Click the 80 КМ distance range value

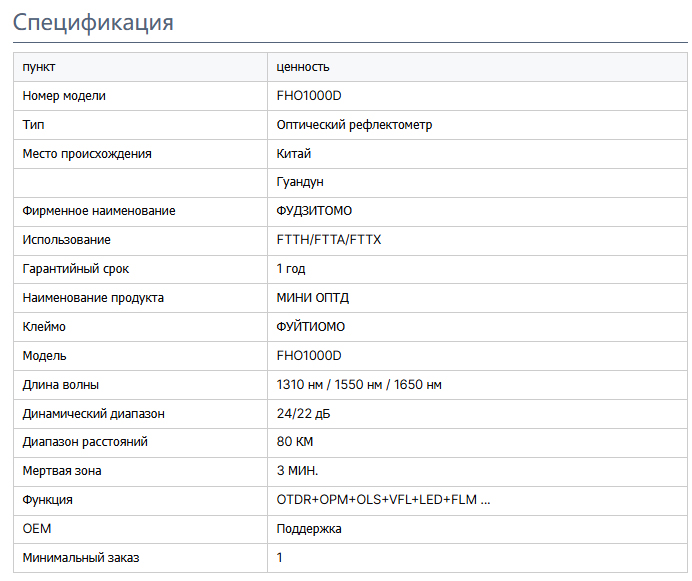[295, 442]
